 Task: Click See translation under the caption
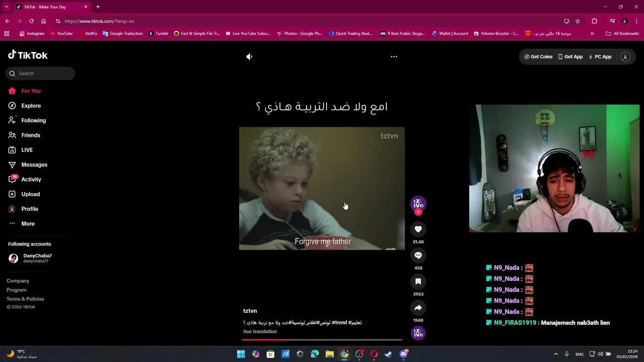tap(260, 331)
